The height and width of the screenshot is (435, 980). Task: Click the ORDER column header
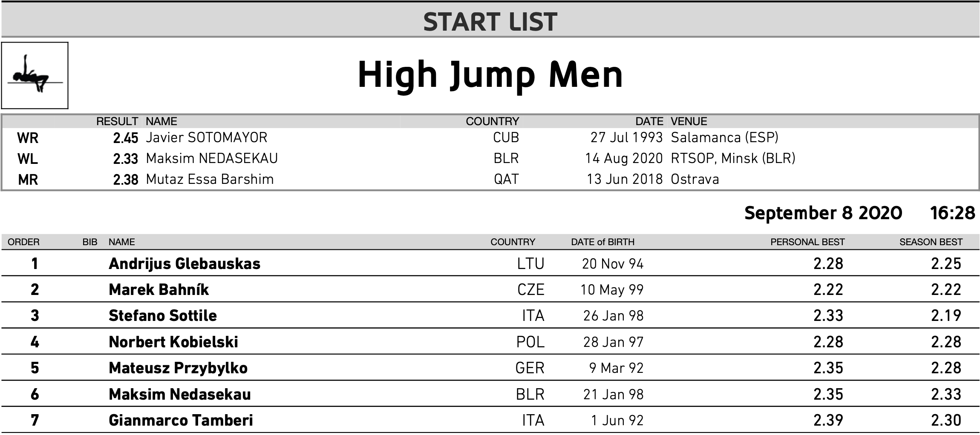click(23, 242)
